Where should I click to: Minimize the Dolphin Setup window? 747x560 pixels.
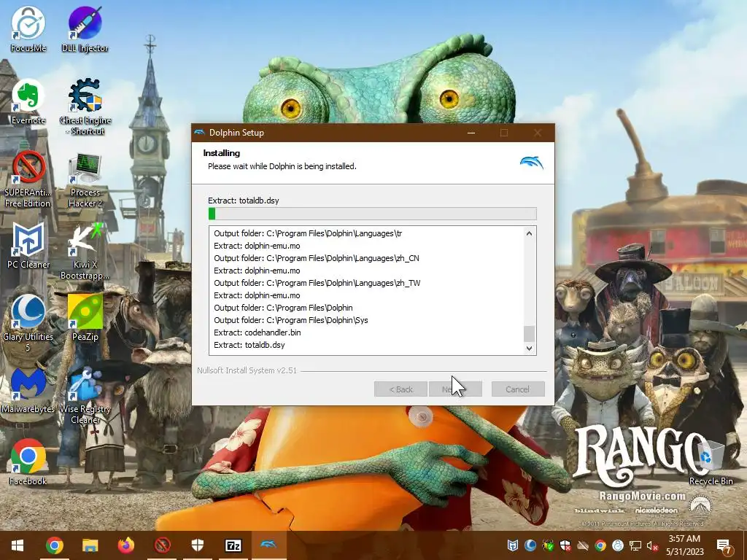(x=471, y=133)
